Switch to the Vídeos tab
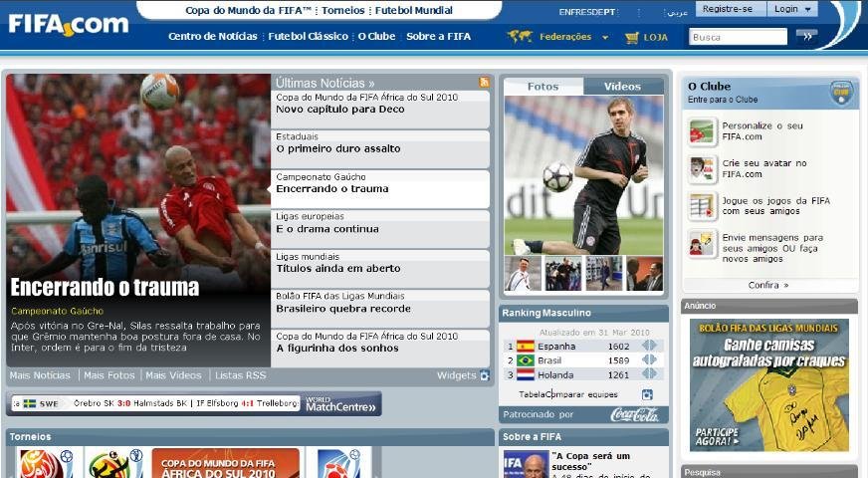 click(x=623, y=87)
